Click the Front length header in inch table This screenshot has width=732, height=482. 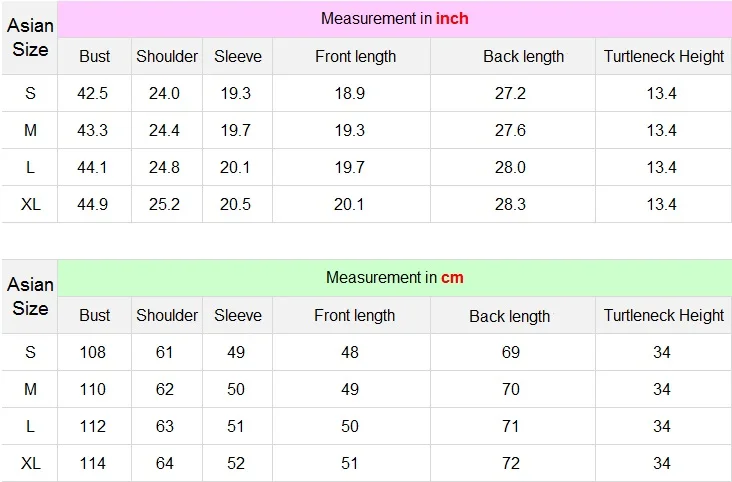pos(355,57)
